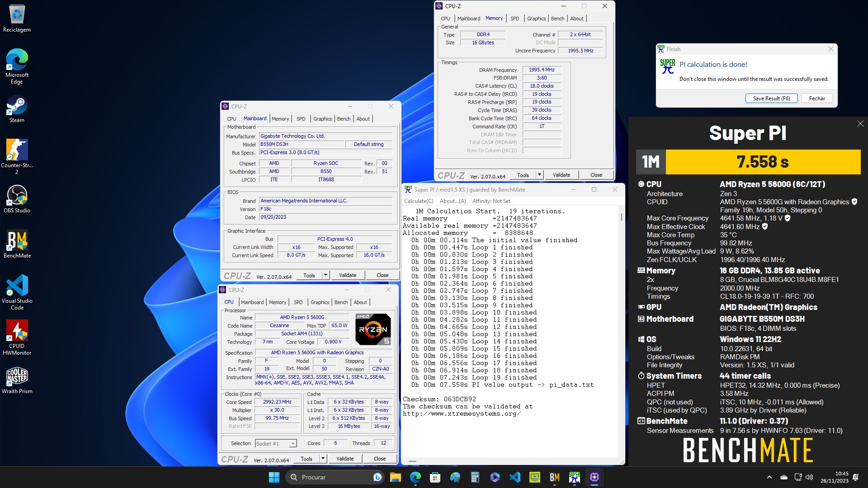Click the 7.558 s result score bar
The height and width of the screenshot is (488, 868).
coord(763,162)
